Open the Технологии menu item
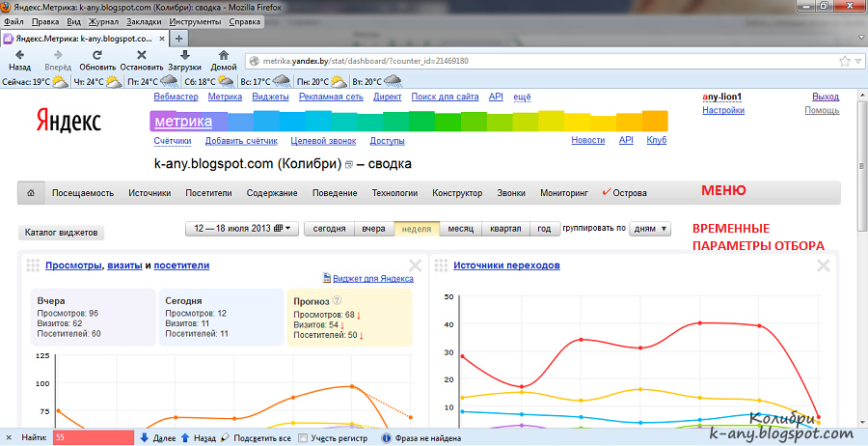The image size is (868, 446). (394, 193)
